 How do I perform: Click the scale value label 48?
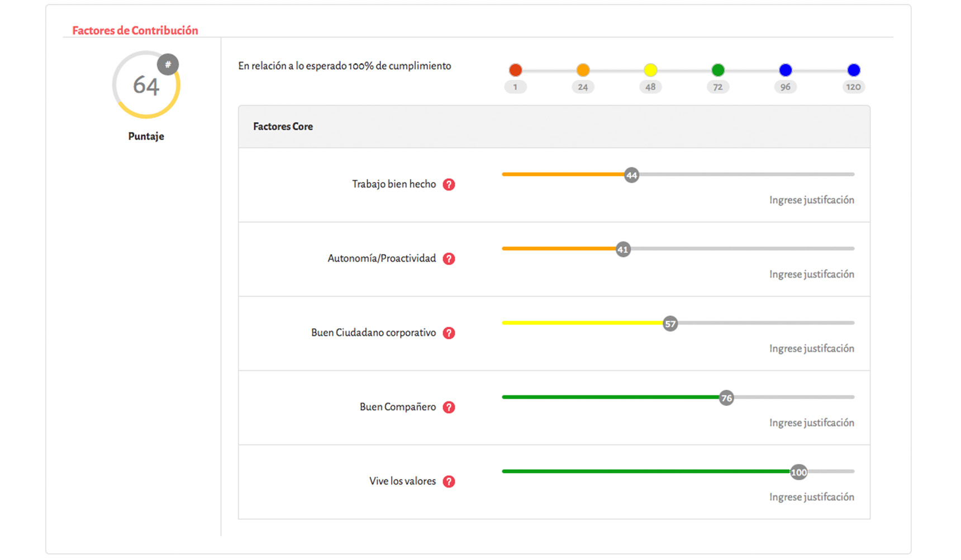[650, 87]
